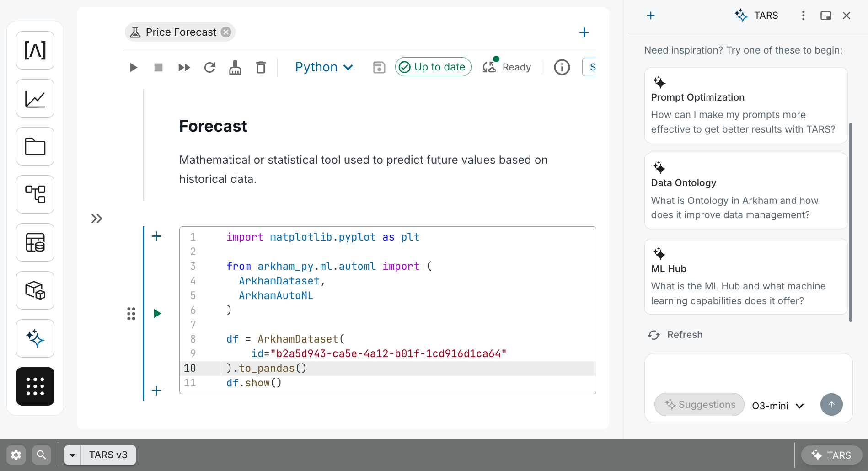
Task: Open the sparkle AI sidebar icon
Action: pyautogui.click(x=35, y=338)
